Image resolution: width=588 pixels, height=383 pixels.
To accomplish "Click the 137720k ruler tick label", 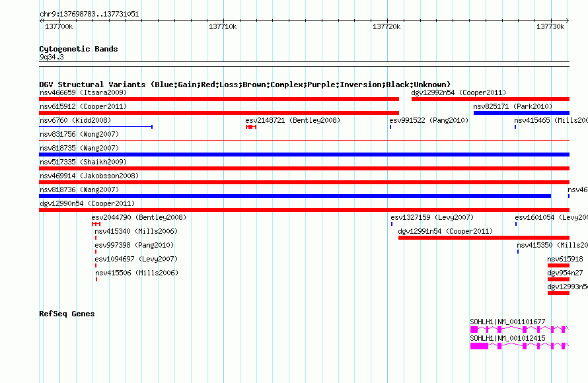I will point(386,26).
